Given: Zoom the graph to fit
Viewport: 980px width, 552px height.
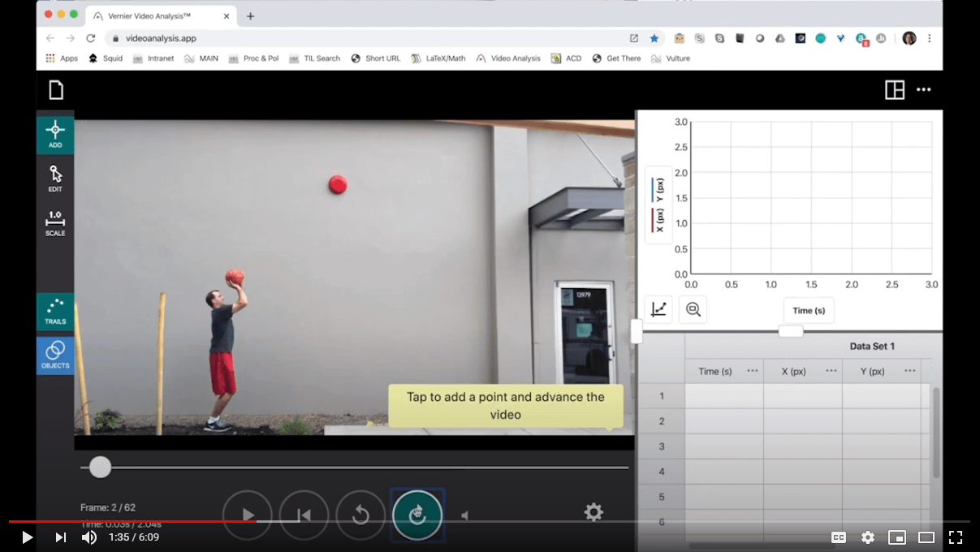Looking at the screenshot, I should [x=692, y=308].
